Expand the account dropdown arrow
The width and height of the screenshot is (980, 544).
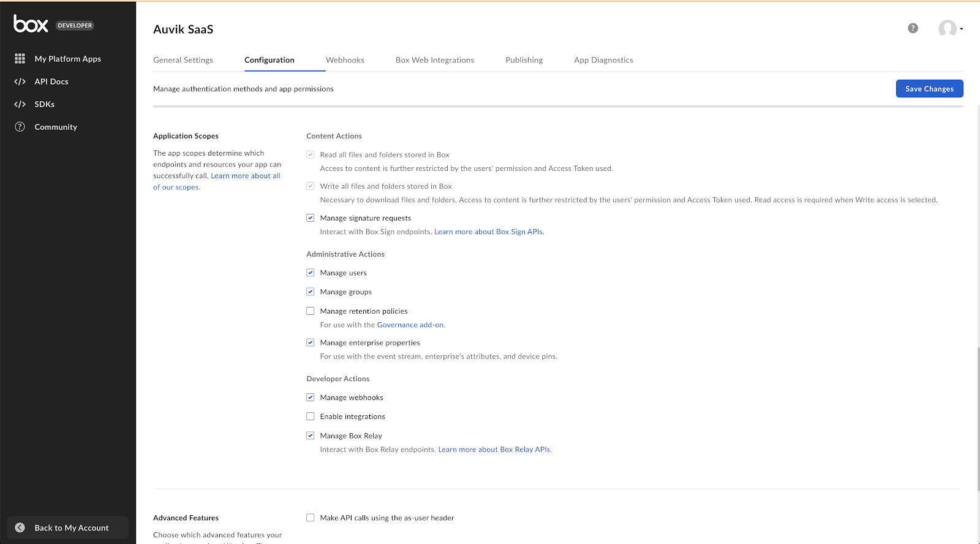tap(961, 29)
